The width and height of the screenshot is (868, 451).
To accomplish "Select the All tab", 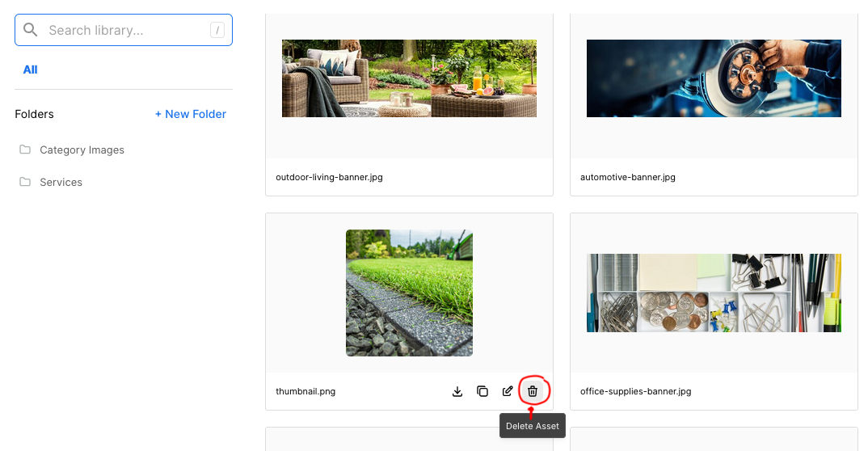I will (30, 70).
